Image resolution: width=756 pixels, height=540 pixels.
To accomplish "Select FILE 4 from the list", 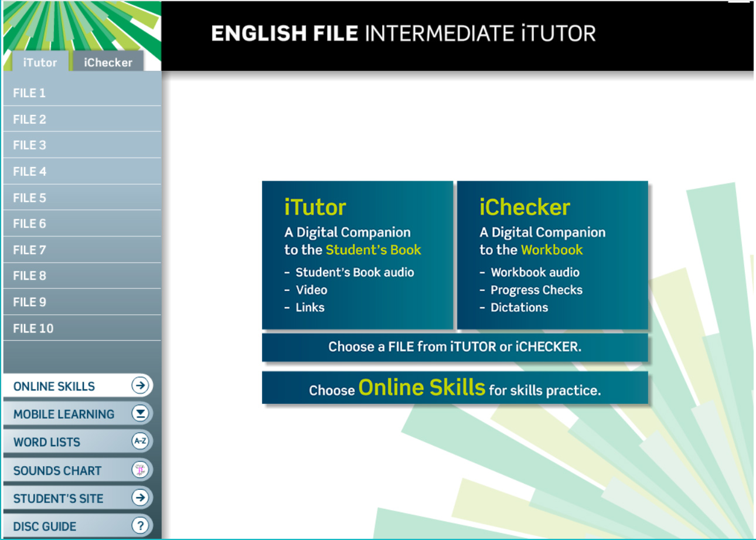I will click(x=82, y=171).
